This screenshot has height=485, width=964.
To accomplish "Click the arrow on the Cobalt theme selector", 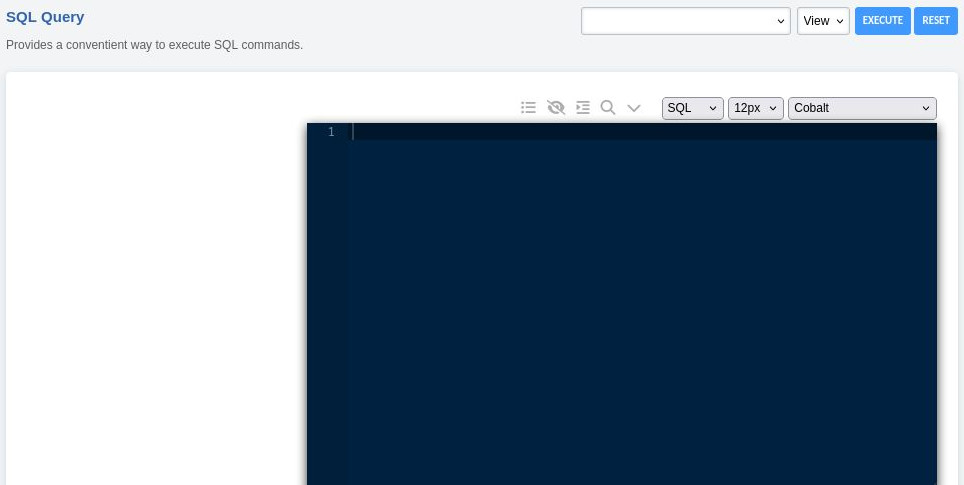I will tap(925, 108).
